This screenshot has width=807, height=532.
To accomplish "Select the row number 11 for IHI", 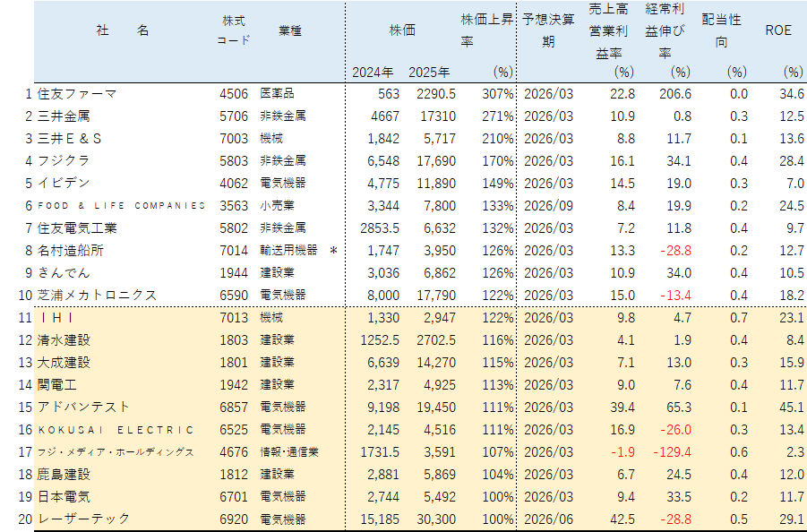I will coord(24,318).
